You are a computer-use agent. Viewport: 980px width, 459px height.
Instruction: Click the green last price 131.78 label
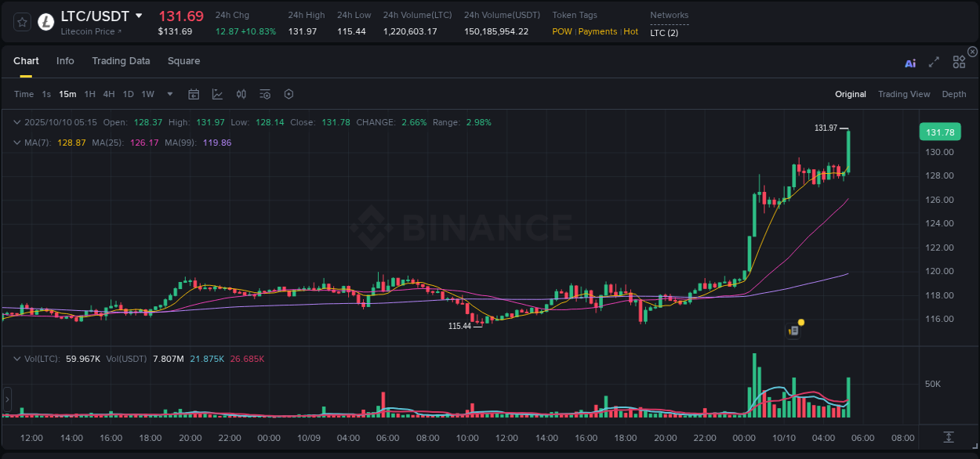coord(939,132)
